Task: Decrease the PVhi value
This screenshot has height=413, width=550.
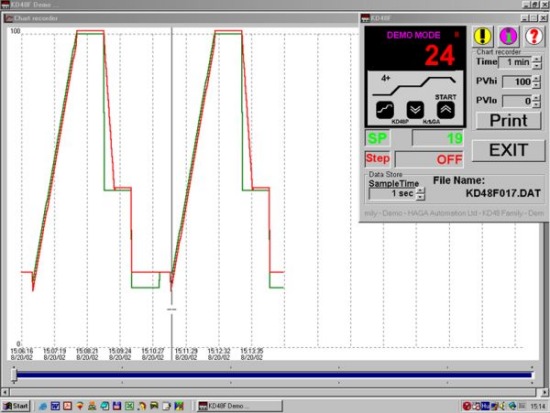Action: 536,85
